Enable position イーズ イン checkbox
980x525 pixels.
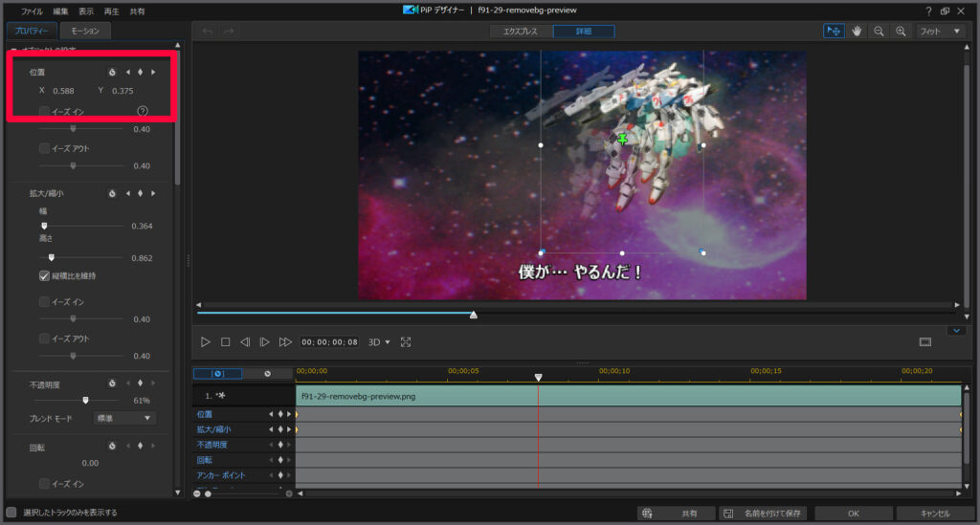coord(44,111)
